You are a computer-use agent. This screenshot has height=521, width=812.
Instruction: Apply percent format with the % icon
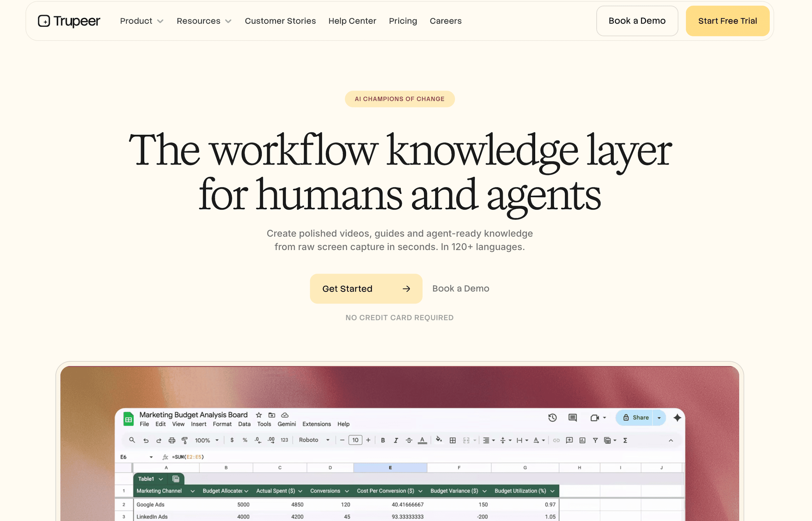click(x=245, y=440)
